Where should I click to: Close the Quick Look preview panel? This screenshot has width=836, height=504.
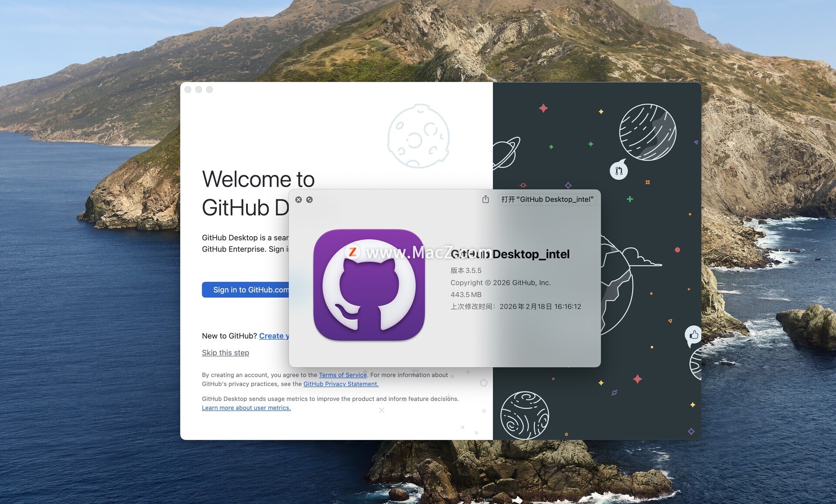(299, 199)
